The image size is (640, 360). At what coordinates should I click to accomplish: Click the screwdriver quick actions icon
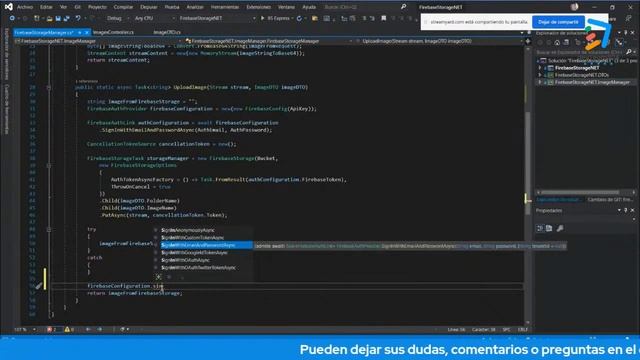coord(38,286)
